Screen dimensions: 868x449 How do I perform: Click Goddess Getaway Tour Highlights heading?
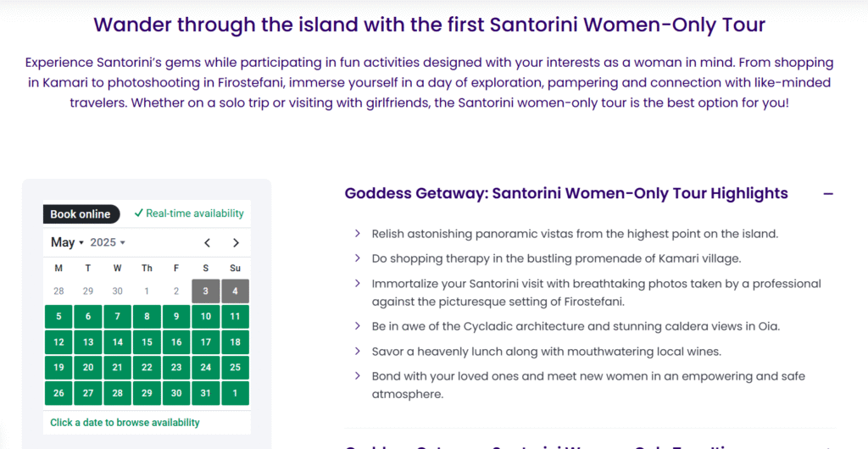[x=566, y=193]
